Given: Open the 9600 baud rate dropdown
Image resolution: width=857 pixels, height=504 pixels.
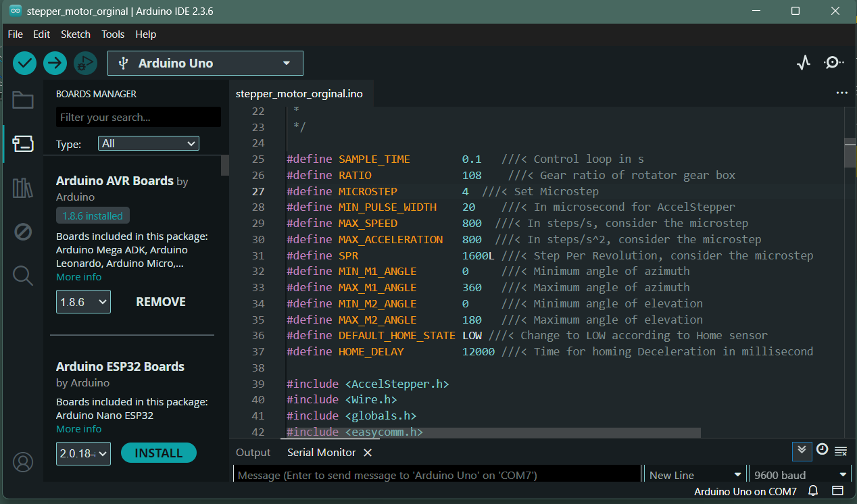Looking at the screenshot, I should click(x=800, y=475).
